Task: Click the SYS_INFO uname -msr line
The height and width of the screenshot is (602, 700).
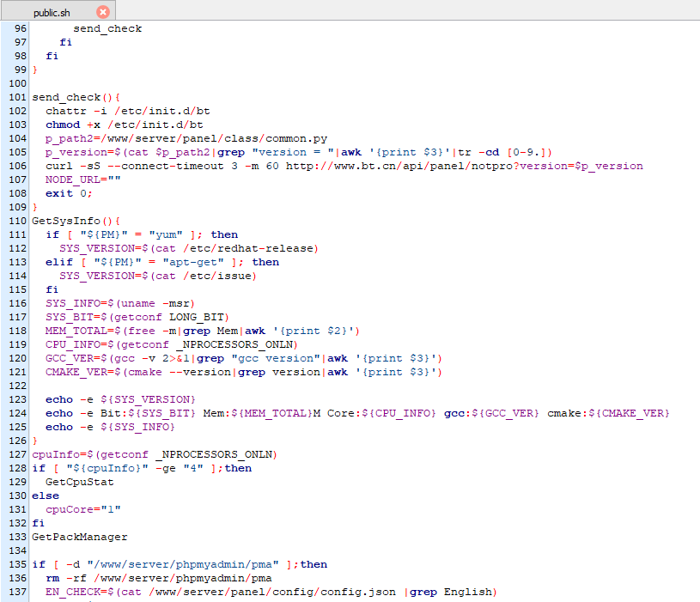Action: coord(120,303)
